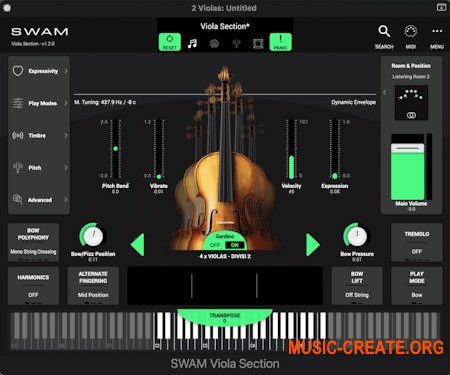Click the Room & Position header
Screen dimensions: 450x375
[x=411, y=66]
